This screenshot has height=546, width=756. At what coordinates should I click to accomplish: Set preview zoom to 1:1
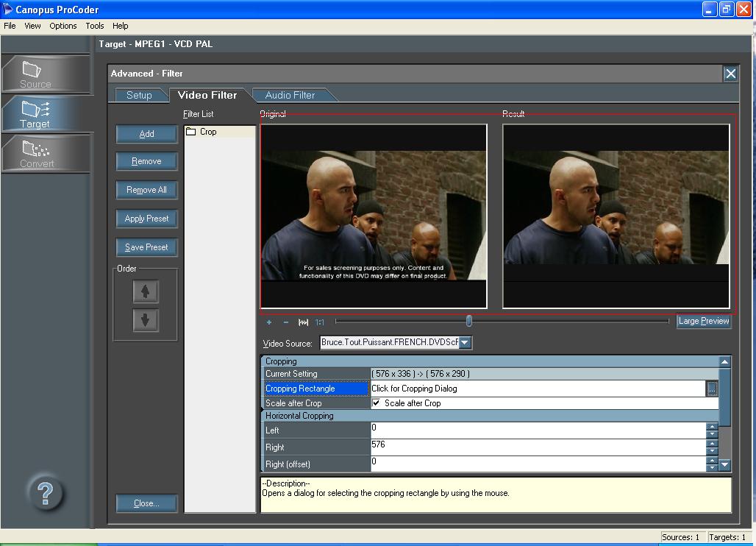(x=320, y=322)
